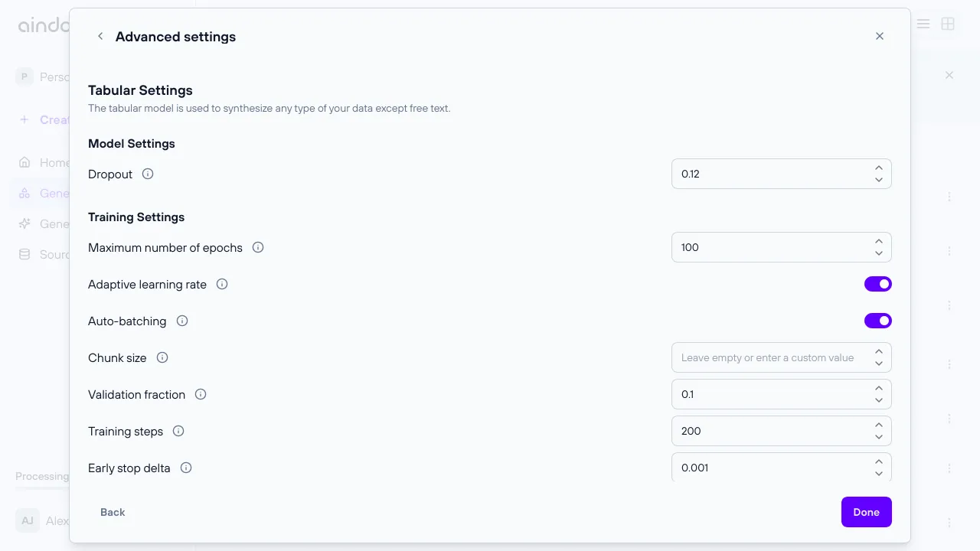Click the Back button
980x551 pixels.
113,512
